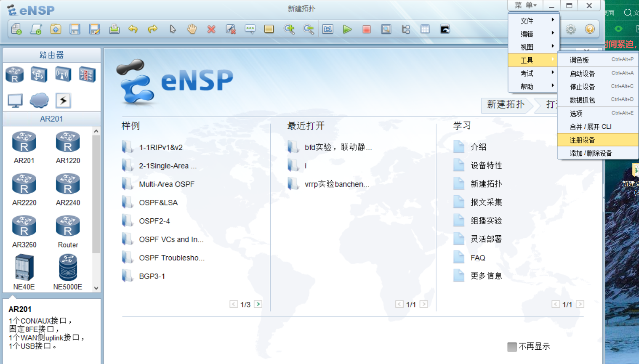Open the OSPF&LSA sample topology
Image resolution: width=639 pixels, height=364 pixels.
click(159, 202)
